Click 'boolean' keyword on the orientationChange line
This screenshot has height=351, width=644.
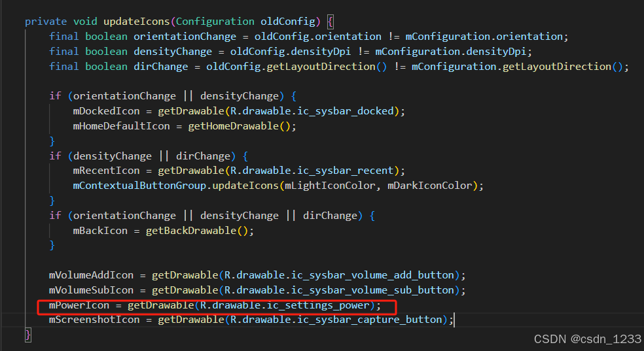(106, 37)
